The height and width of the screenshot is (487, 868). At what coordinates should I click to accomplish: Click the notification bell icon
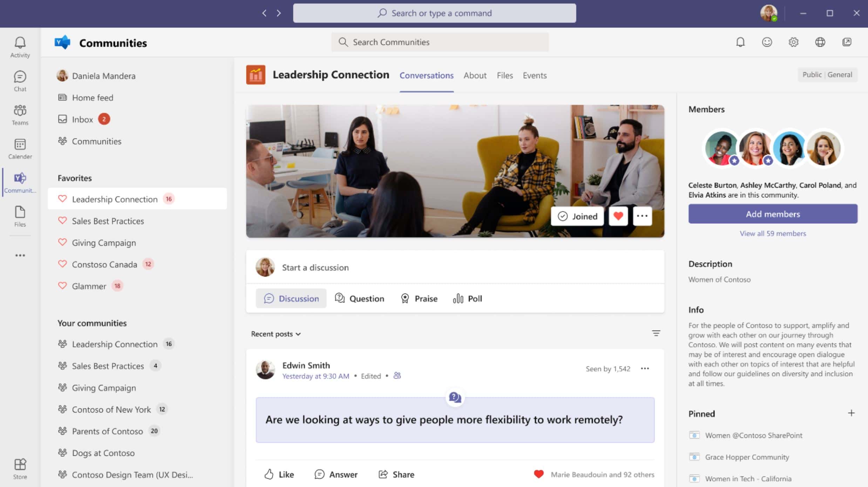click(x=740, y=42)
